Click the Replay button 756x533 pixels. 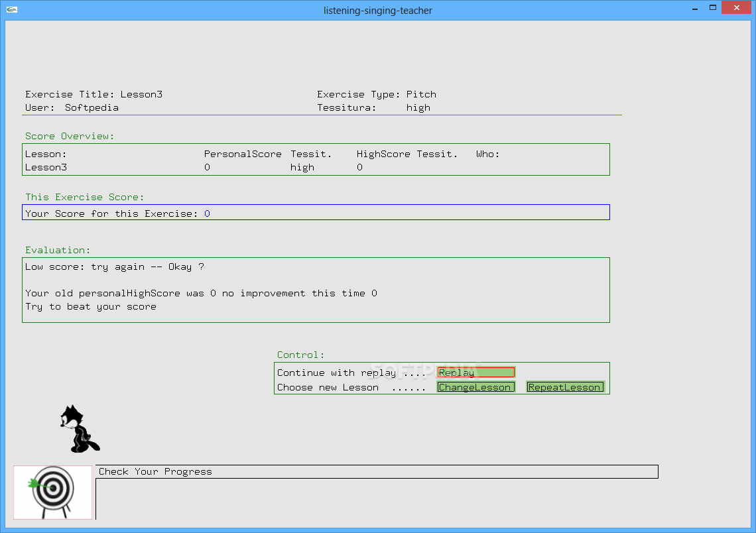click(x=476, y=372)
